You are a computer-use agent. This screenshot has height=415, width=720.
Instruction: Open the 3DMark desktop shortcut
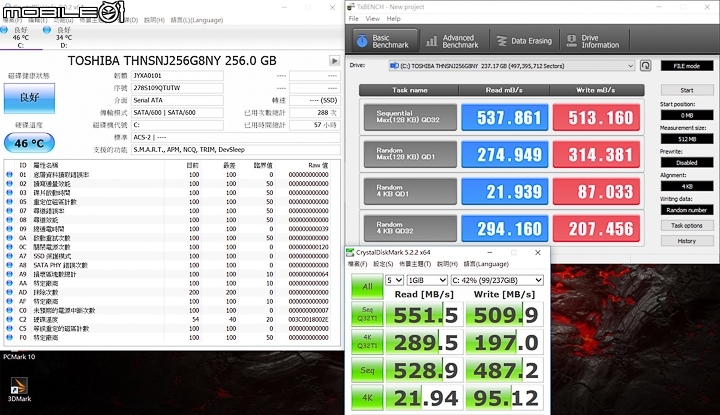pyautogui.click(x=19, y=389)
